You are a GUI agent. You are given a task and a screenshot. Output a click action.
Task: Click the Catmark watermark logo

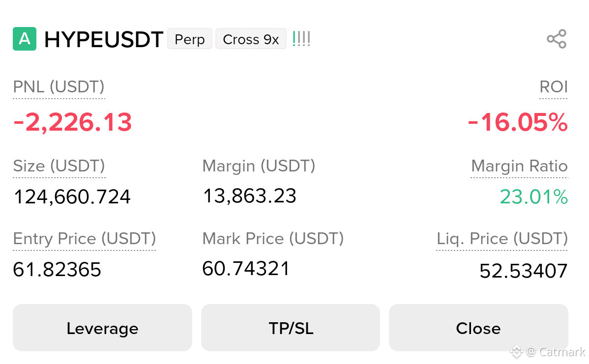pos(548,352)
